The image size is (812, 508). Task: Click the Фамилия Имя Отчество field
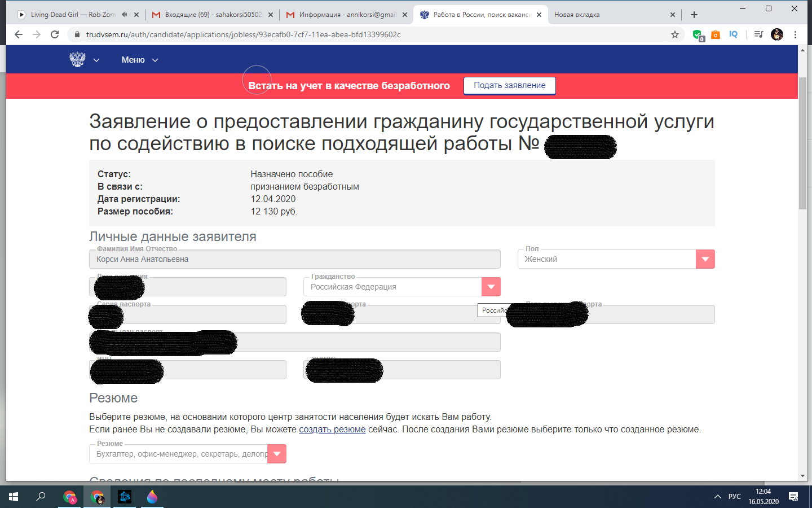pos(294,259)
